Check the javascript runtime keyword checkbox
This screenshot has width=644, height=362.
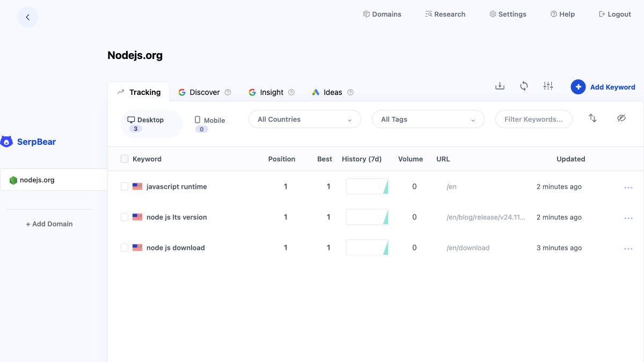click(x=125, y=187)
